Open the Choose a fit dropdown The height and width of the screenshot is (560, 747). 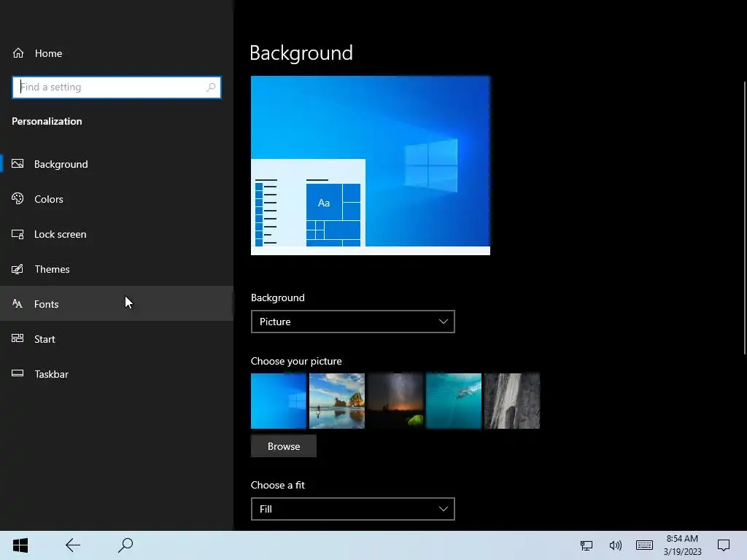click(353, 509)
